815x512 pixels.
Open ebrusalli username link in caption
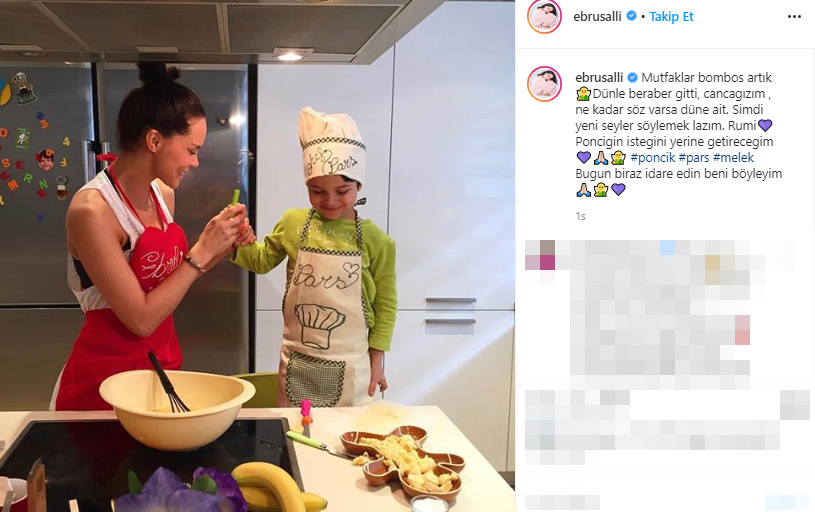(x=599, y=77)
